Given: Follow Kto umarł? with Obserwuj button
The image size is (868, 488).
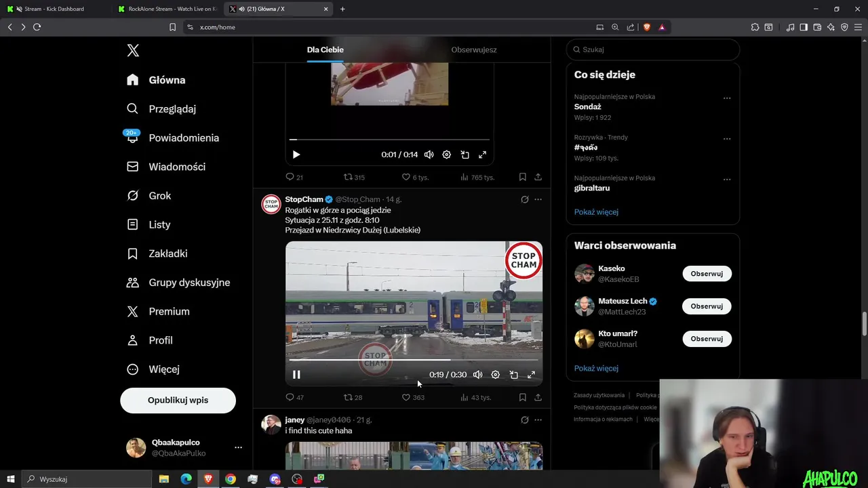Looking at the screenshot, I should 707,339.
